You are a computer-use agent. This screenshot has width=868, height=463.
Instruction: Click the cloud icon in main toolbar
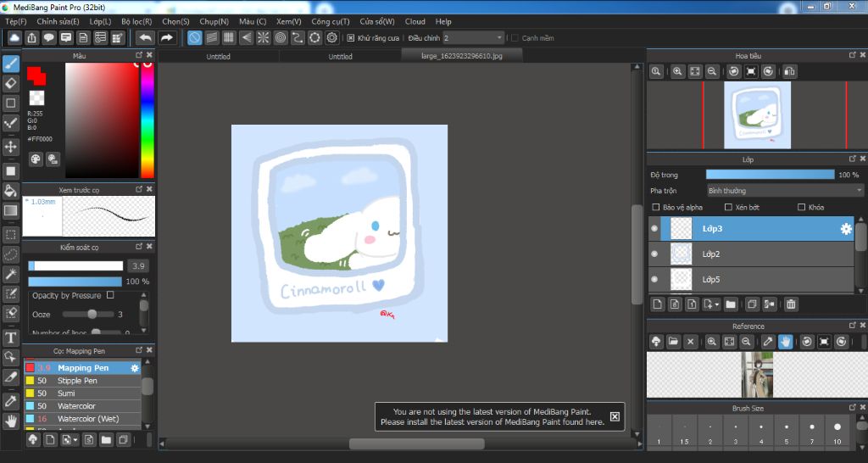14,37
